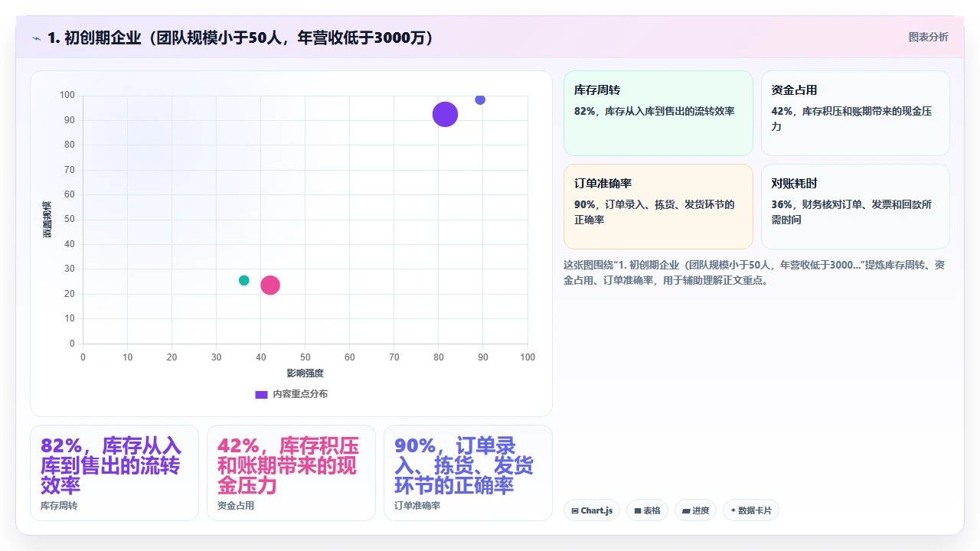Click the large purple bubble on chart
Screen dimensions: 980x551
click(445, 114)
